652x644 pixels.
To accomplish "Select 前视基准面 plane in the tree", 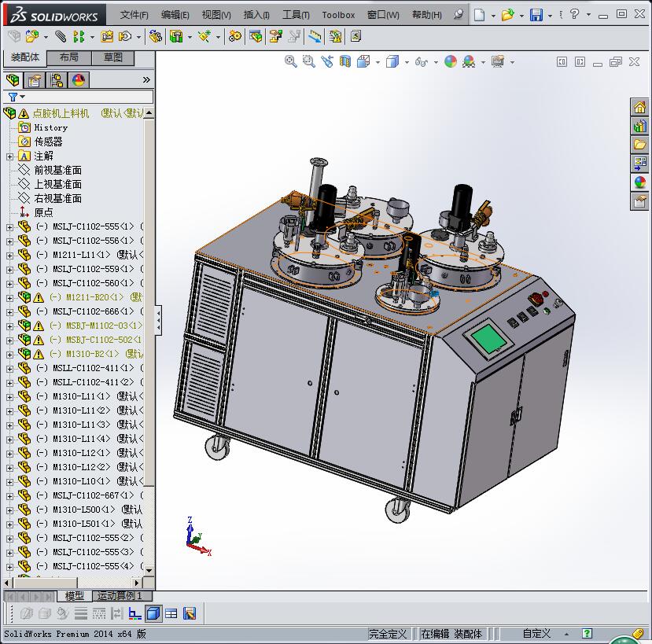I will click(57, 170).
